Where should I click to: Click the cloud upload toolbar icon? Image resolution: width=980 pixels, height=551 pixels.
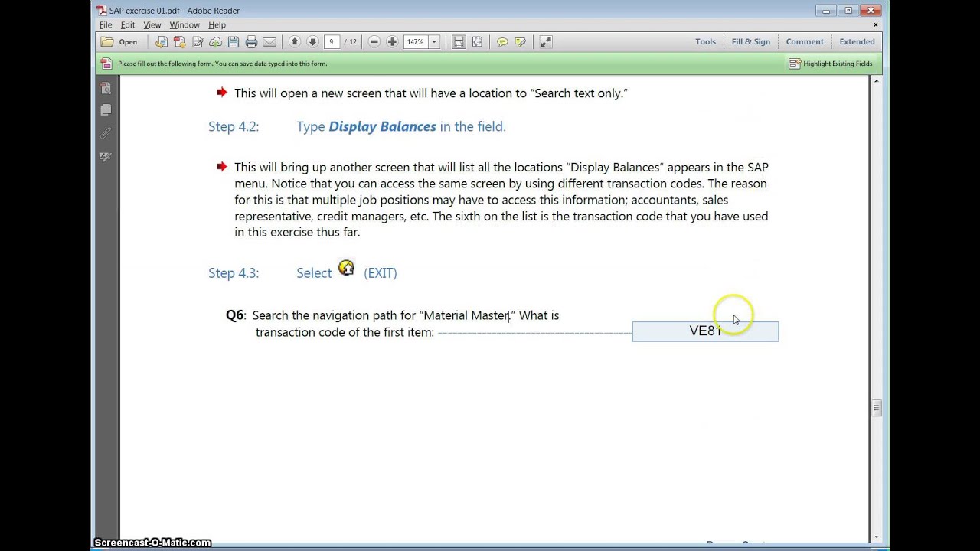point(215,42)
